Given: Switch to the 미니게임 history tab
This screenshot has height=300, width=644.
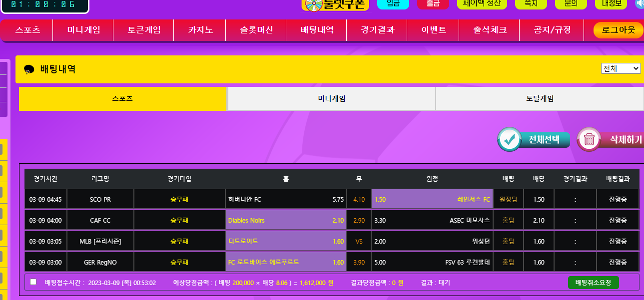Looking at the screenshot, I should (x=331, y=99).
